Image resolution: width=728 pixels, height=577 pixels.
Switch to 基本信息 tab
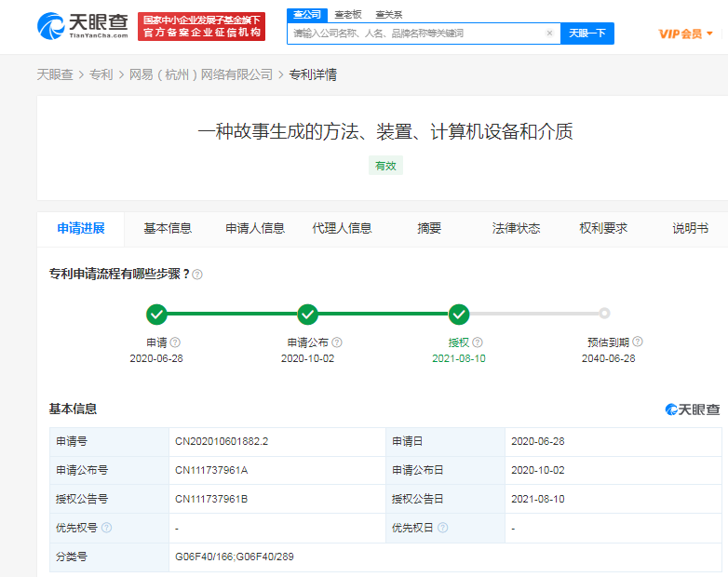pyautogui.click(x=168, y=229)
